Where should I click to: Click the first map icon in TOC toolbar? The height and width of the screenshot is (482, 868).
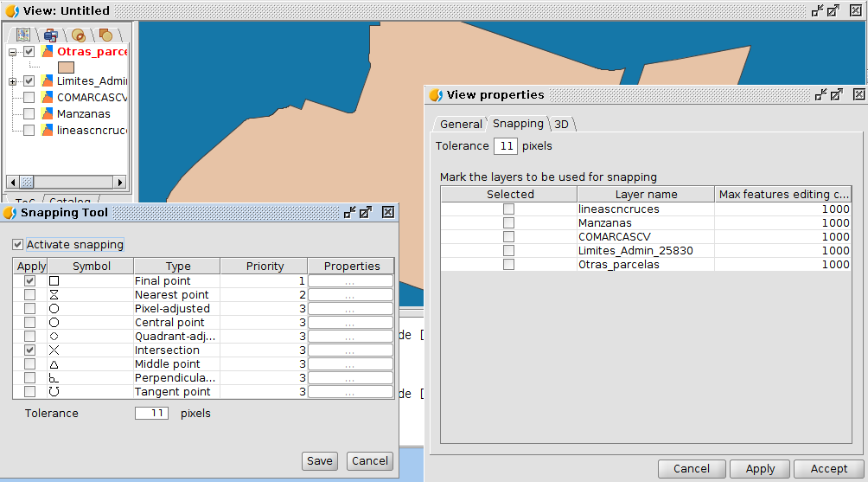23,35
